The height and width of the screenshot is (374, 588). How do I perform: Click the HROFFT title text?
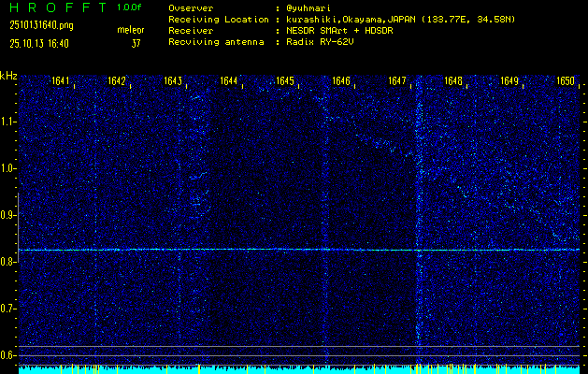click(x=51, y=7)
